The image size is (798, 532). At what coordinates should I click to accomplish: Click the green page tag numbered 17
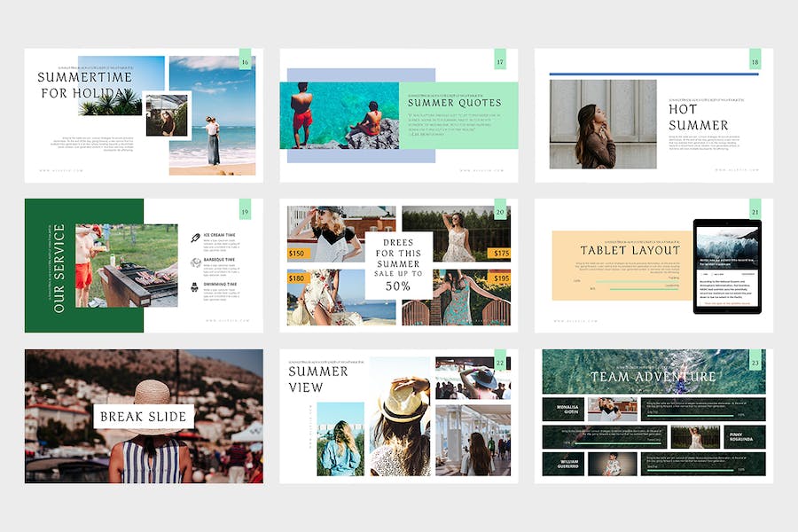click(500, 59)
